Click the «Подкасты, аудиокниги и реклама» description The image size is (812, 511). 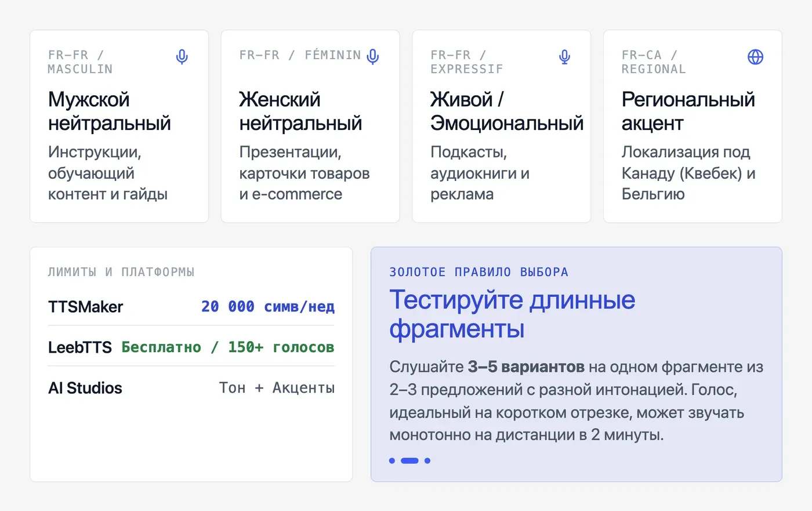[x=480, y=173]
